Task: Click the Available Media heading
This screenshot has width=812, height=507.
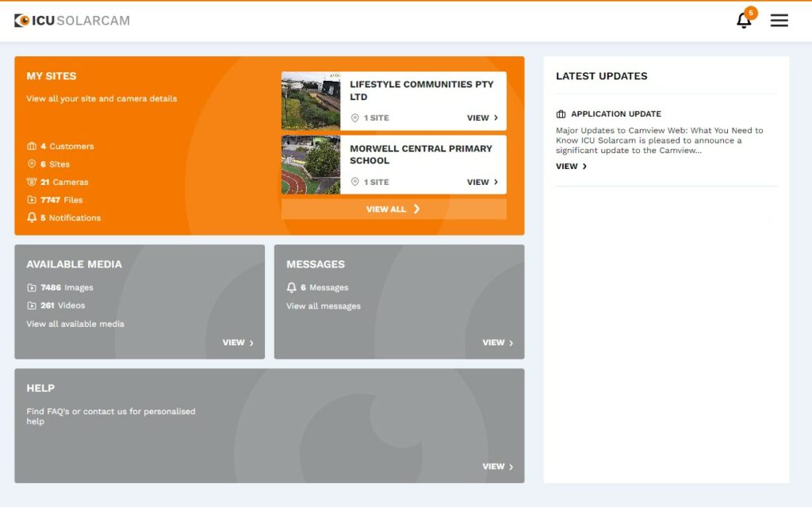Action: click(x=74, y=264)
